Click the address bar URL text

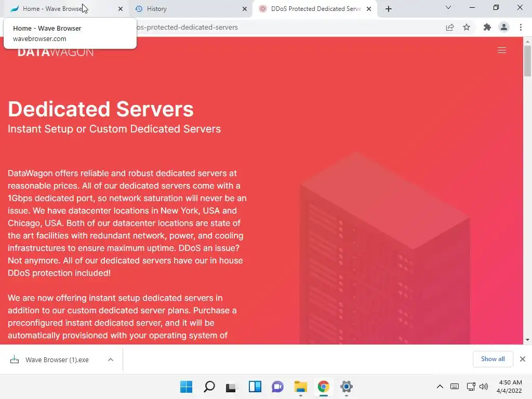pos(187,27)
